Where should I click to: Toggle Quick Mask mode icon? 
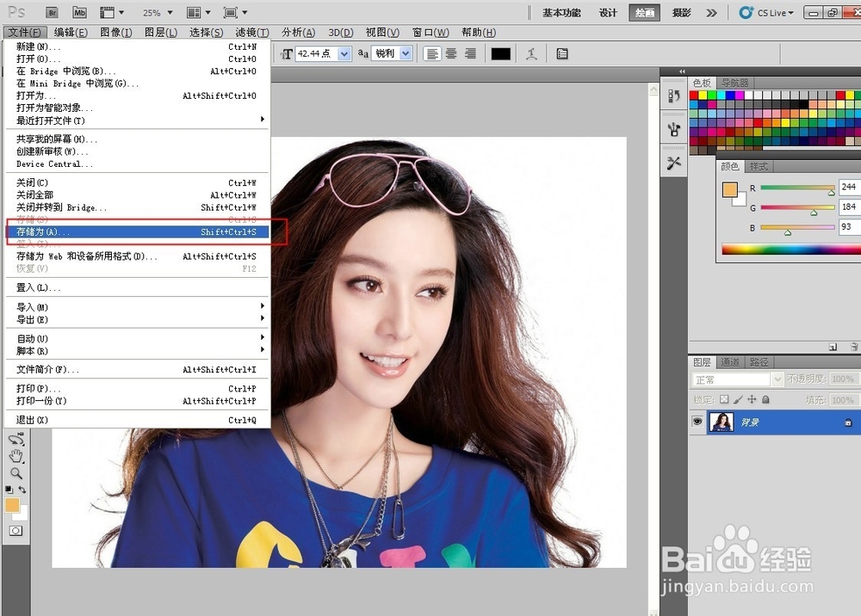tap(15, 531)
